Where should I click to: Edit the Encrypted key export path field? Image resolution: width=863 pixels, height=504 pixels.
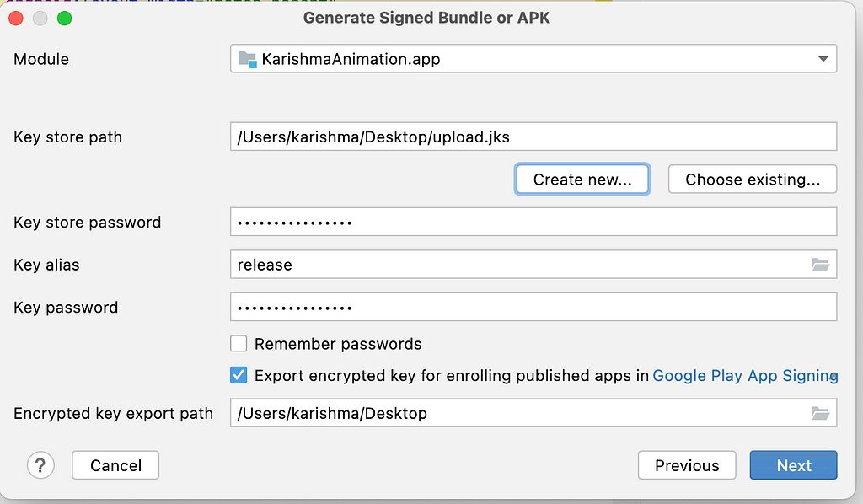point(519,413)
